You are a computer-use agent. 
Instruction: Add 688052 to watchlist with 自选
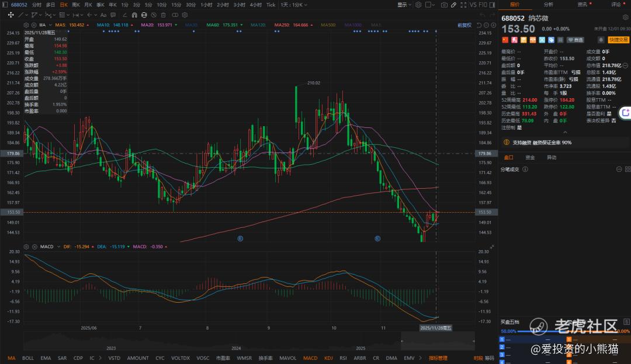point(575,40)
